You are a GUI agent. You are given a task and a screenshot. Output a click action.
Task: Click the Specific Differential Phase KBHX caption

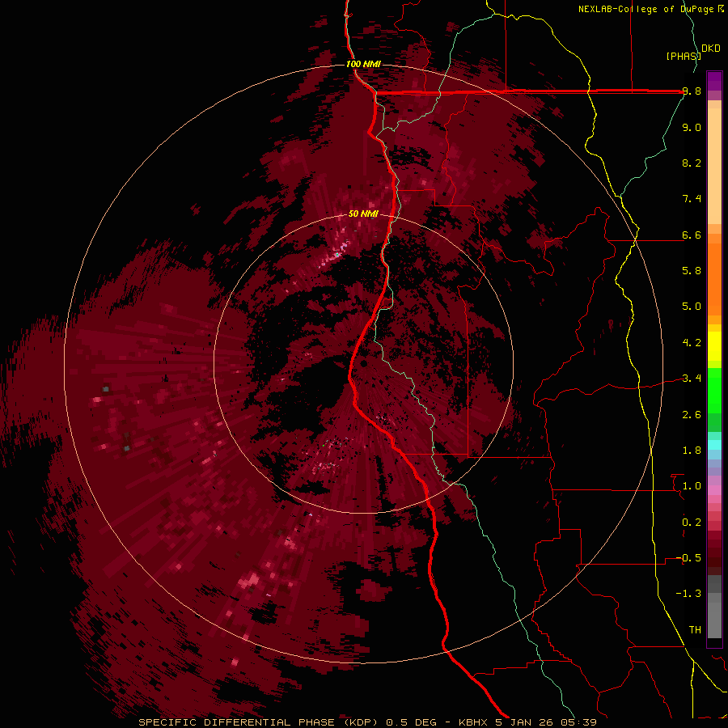(x=367, y=722)
